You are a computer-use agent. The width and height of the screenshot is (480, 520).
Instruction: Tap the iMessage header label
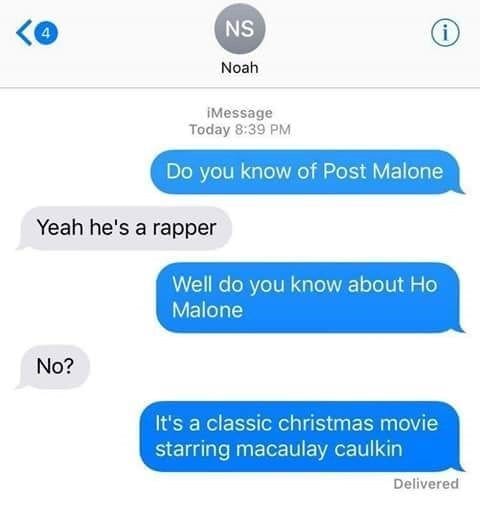pyautogui.click(x=240, y=113)
